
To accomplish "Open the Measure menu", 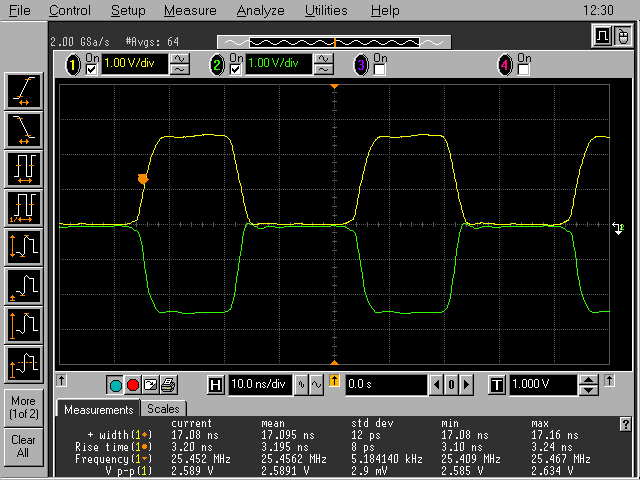I will tap(190, 10).
